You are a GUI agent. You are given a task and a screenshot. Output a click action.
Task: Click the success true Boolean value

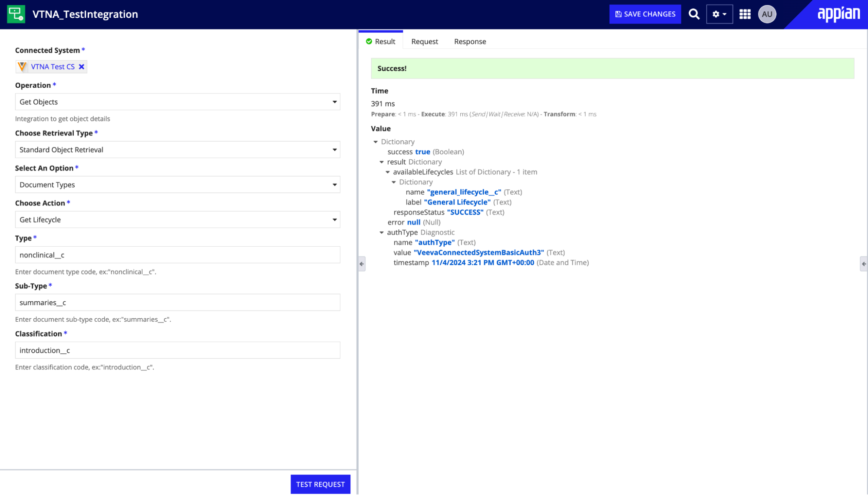click(x=422, y=152)
